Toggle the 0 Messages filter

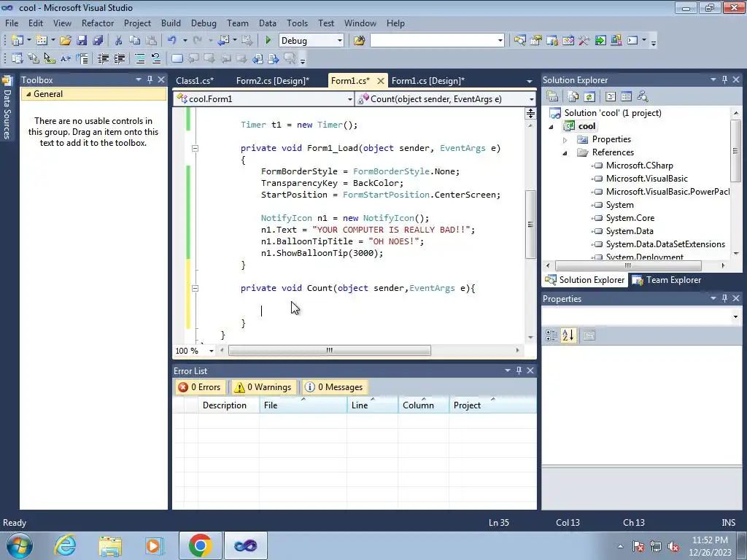click(x=333, y=387)
